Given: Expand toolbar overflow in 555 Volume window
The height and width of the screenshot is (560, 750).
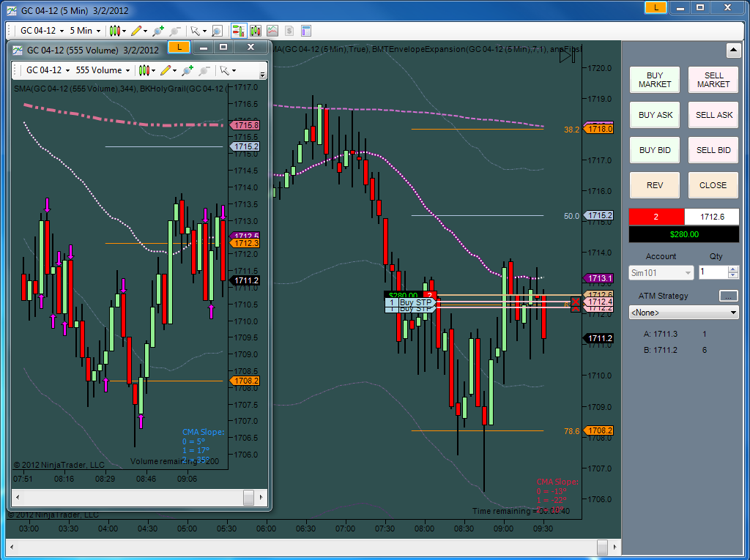Looking at the screenshot, I should [x=262, y=75].
